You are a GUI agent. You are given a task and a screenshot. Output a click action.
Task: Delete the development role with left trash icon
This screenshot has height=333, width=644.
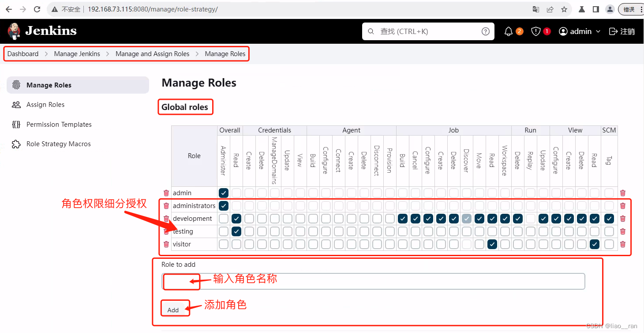tap(166, 219)
